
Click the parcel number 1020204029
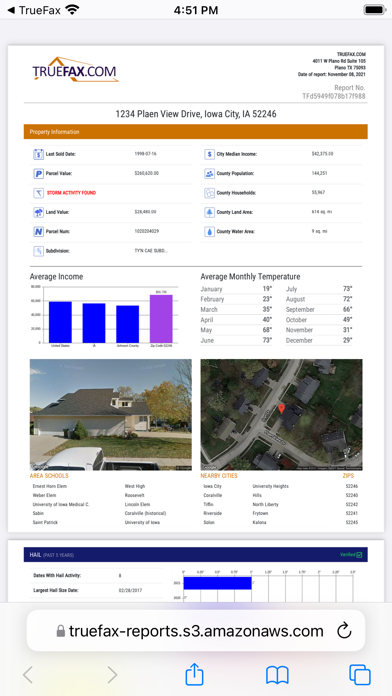[147, 232]
